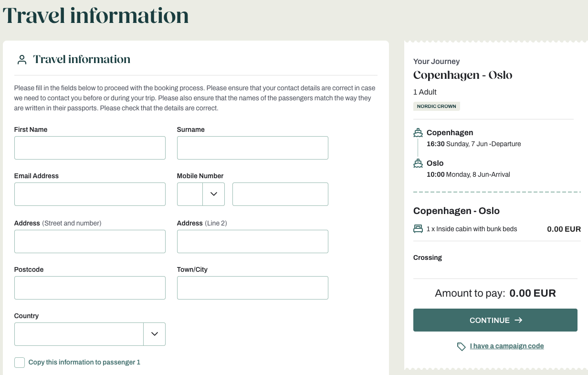Viewport: 588px width, 375px height.
Task: Open the I have a campaign code link
Action: [507, 346]
